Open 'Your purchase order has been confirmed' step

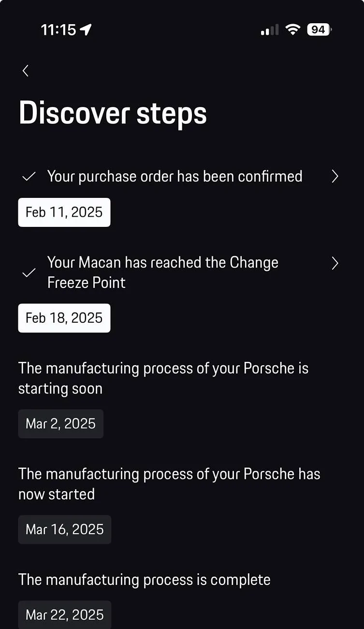(x=175, y=177)
